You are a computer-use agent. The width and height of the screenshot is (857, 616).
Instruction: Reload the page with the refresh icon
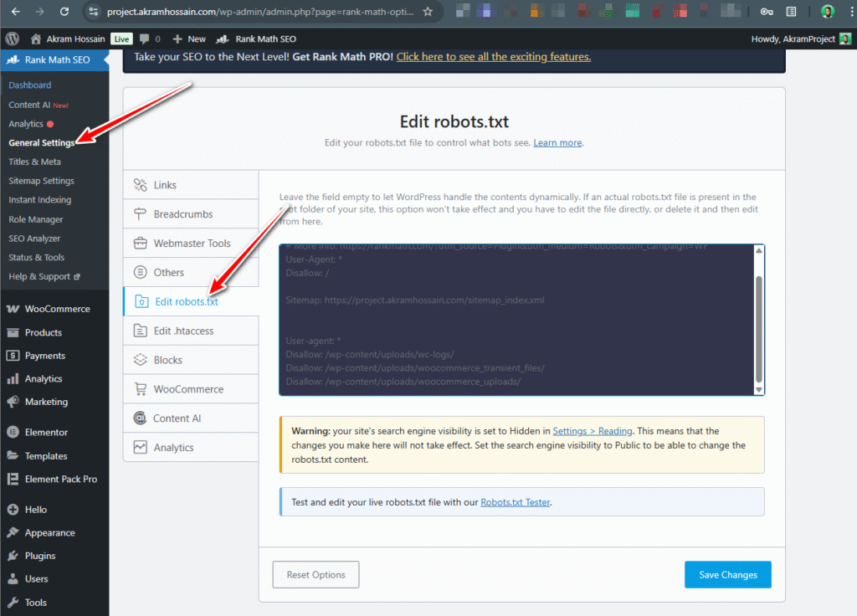64,12
